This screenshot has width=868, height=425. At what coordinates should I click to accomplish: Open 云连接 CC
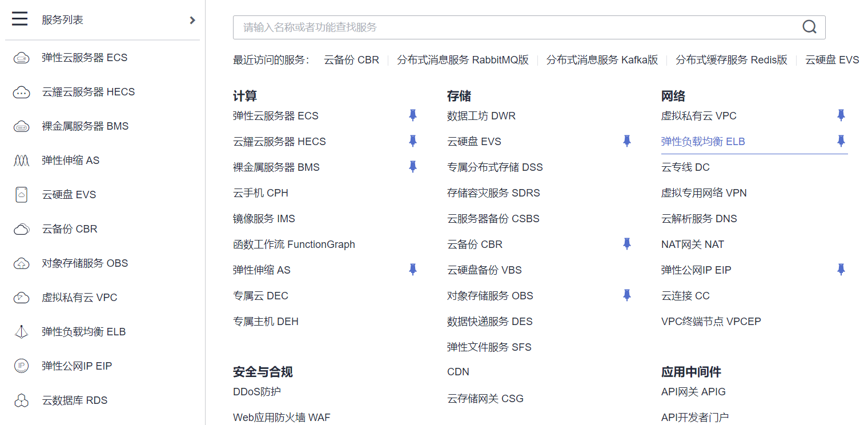[685, 296]
